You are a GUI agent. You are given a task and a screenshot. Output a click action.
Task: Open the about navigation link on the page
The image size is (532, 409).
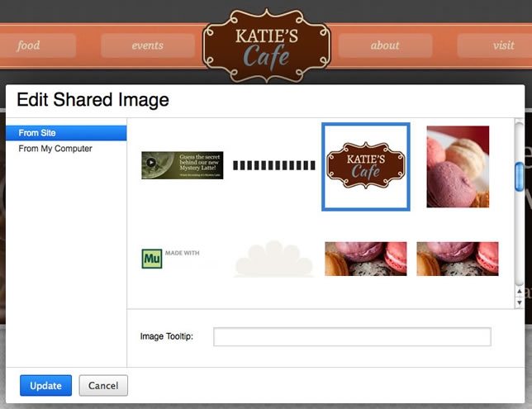point(385,45)
